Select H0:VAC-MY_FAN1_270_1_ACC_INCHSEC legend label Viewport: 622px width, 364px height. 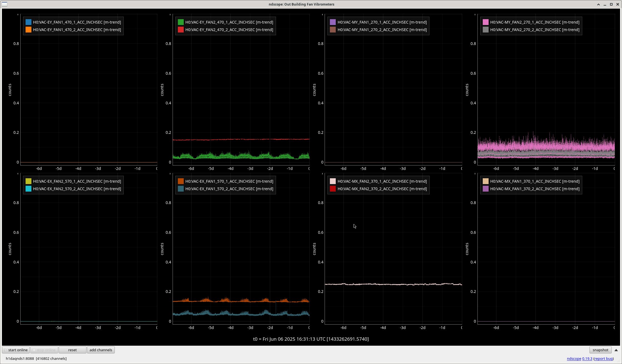[382, 22]
